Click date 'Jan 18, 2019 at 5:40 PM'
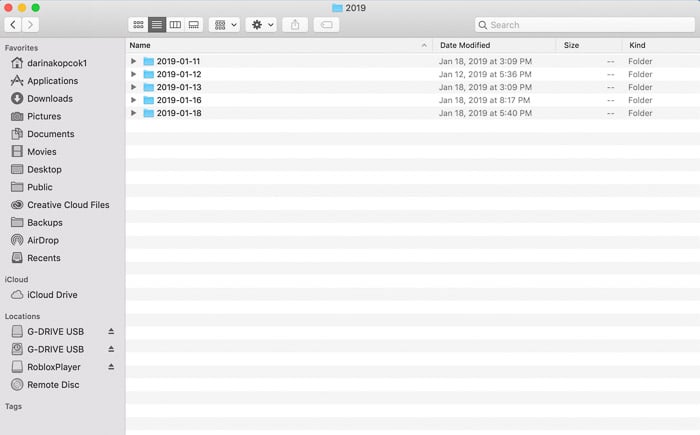The width and height of the screenshot is (700, 435). [x=485, y=113]
